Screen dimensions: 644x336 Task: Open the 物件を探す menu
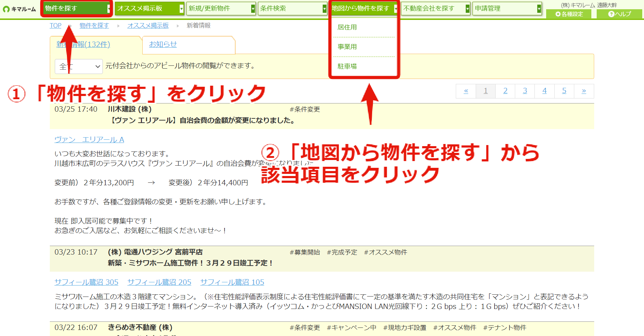[x=77, y=8]
